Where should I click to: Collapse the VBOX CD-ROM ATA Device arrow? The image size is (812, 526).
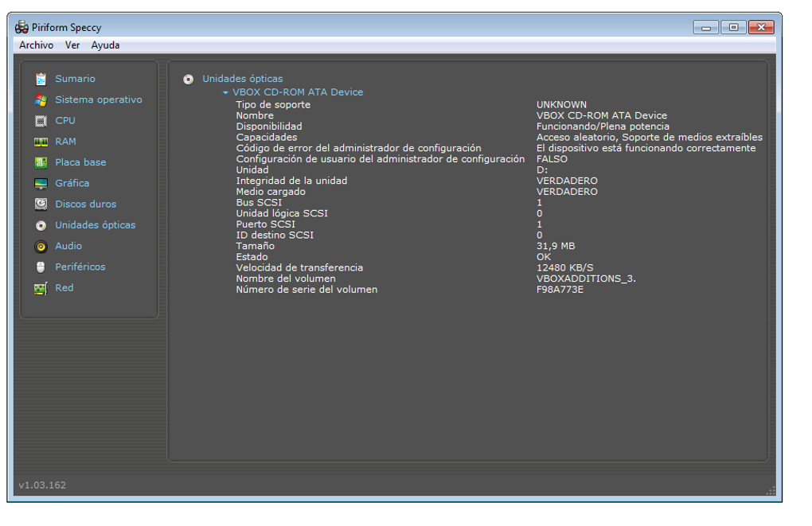click(x=225, y=92)
